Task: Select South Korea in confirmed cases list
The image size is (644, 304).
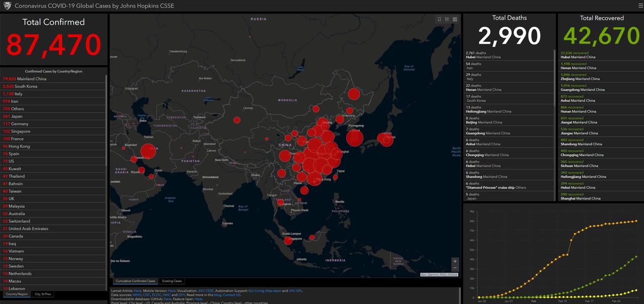Action: [25, 86]
